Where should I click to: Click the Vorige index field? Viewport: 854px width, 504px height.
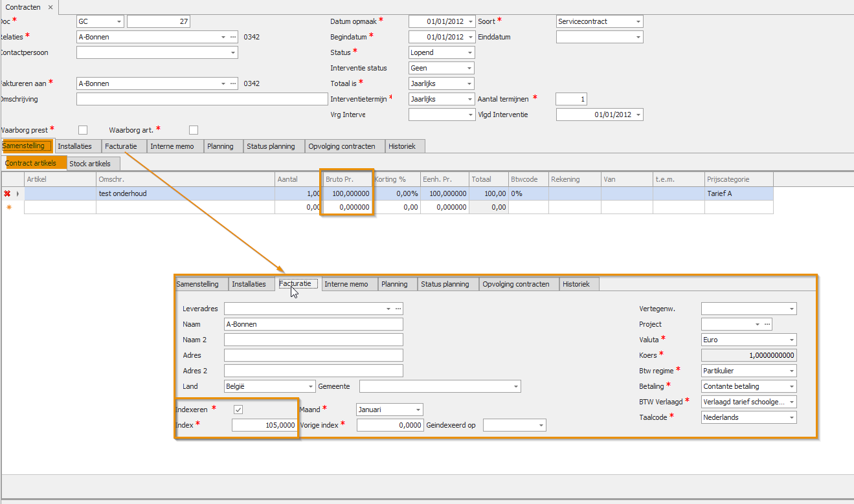[x=390, y=425]
